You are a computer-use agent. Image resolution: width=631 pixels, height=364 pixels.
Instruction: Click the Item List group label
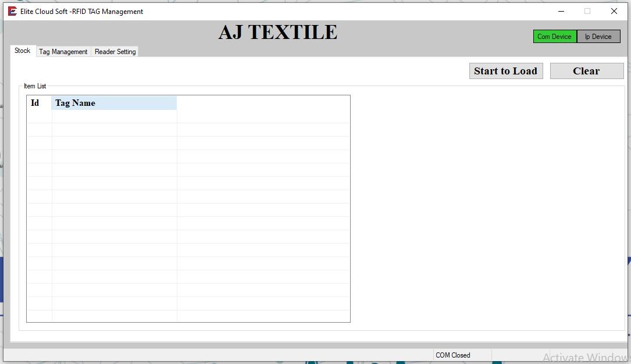pyautogui.click(x=35, y=86)
